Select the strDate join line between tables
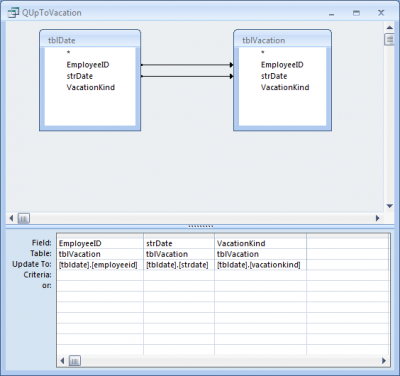 (187, 76)
